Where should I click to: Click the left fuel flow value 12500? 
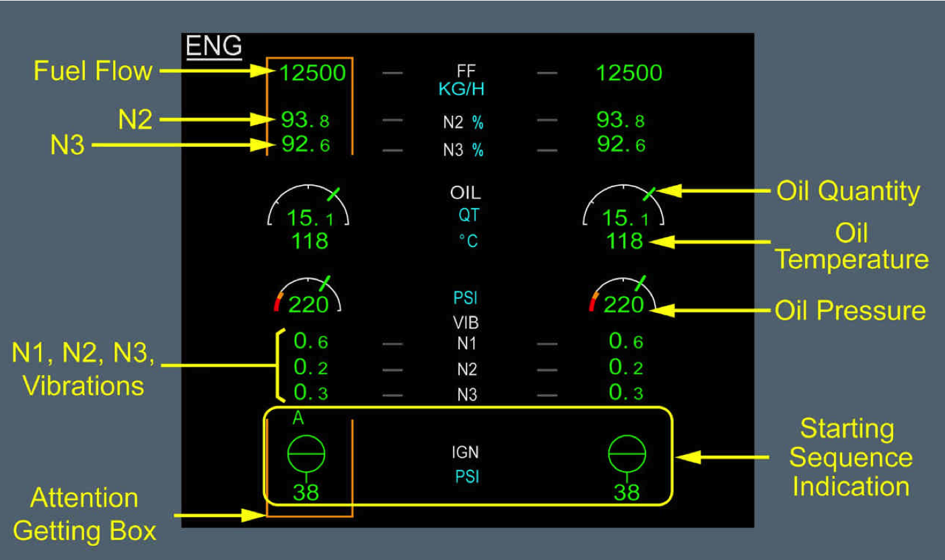[312, 73]
